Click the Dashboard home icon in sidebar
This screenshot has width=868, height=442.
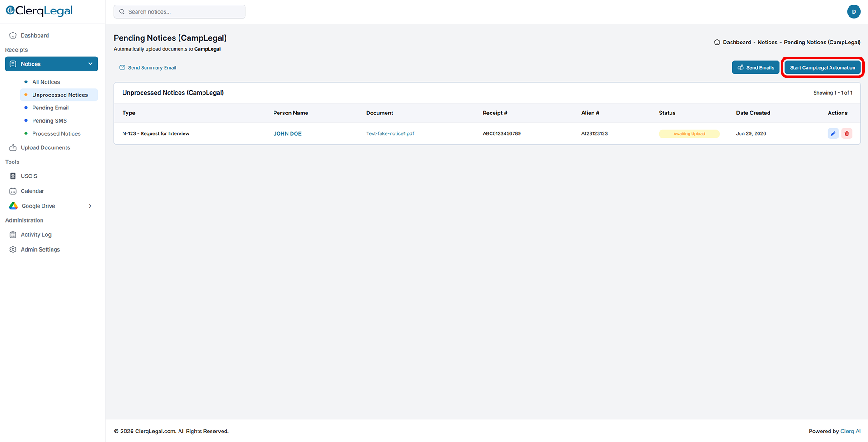13,35
